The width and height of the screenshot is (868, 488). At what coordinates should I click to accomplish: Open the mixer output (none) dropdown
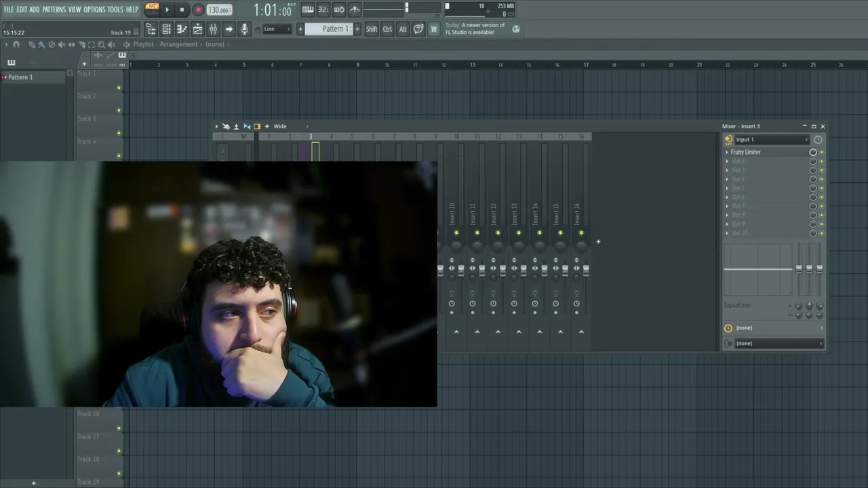(778, 344)
